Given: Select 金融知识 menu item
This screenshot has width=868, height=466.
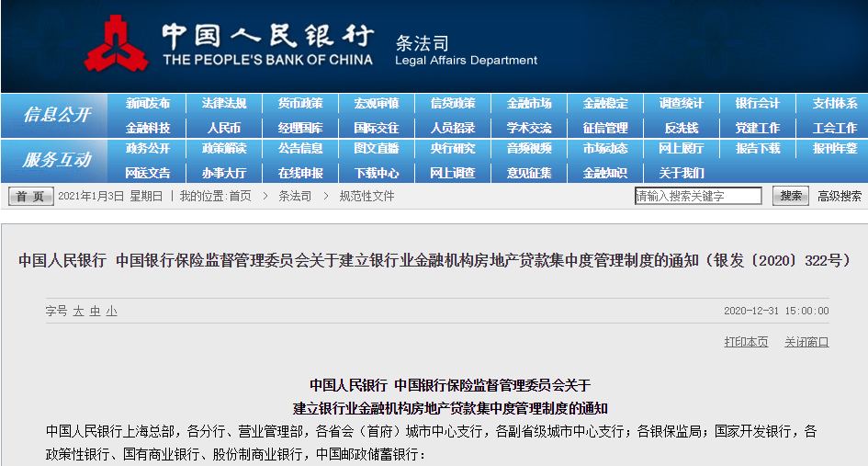Looking at the screenshot, I should (605, 173).
